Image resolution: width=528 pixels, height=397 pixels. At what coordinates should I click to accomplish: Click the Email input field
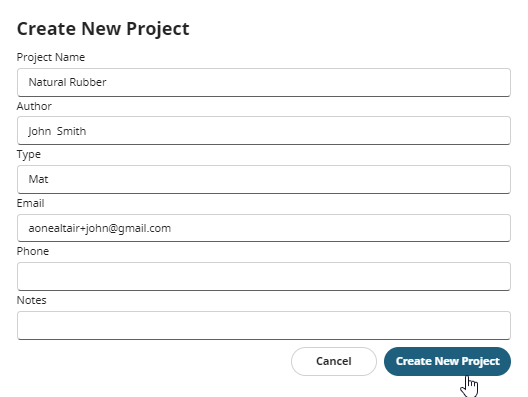[264, 228]
